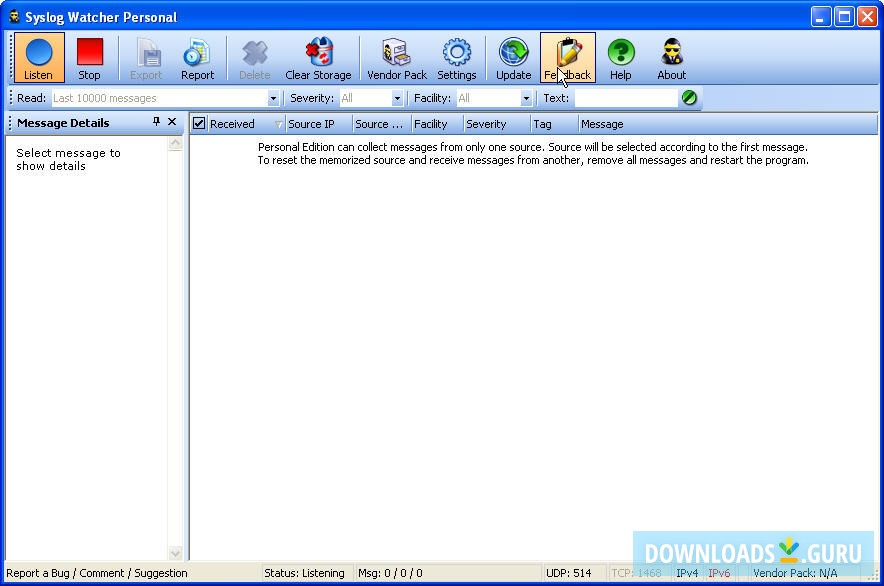Sort by Facility column header

point(437,124)
